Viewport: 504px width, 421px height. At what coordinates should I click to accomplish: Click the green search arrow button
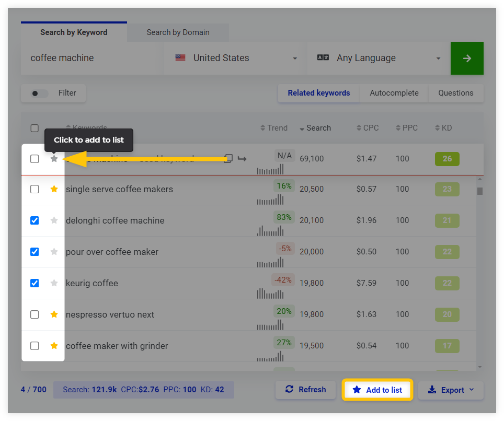pos(467,59)
